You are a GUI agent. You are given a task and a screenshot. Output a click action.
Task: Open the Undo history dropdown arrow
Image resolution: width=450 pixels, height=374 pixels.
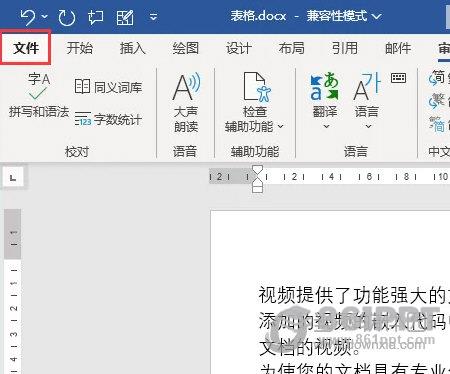pos(45,16)
